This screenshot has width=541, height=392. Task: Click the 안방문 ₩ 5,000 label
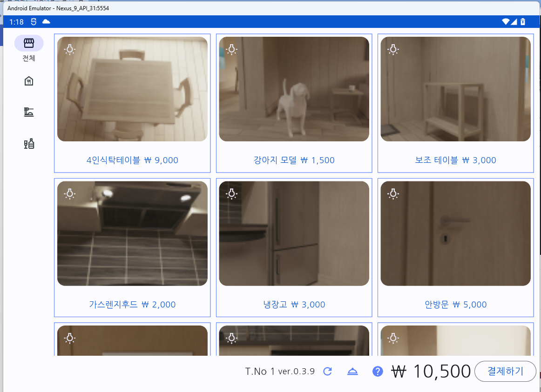(455, 305)
